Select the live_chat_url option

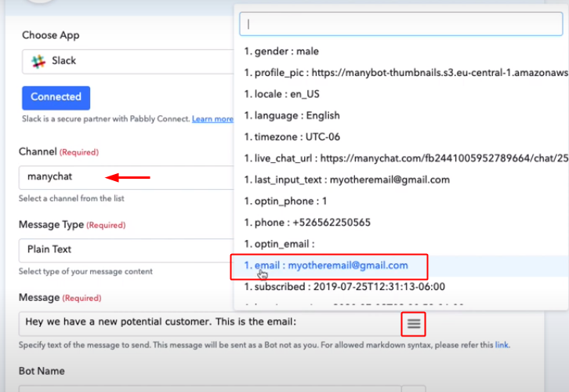(401, 158)
